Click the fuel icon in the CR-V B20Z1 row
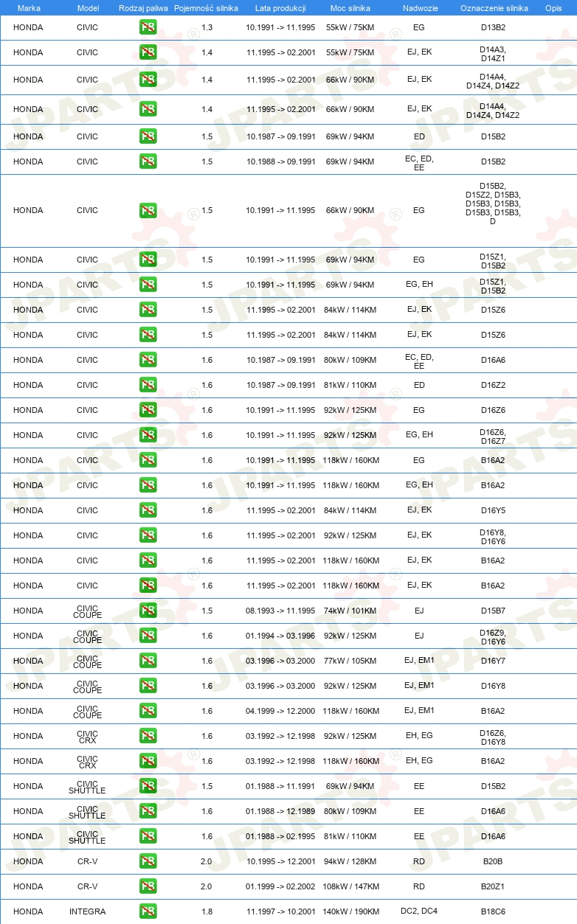Image resolution: width=577 pixels, height=924 pixels. coord(148,886)
